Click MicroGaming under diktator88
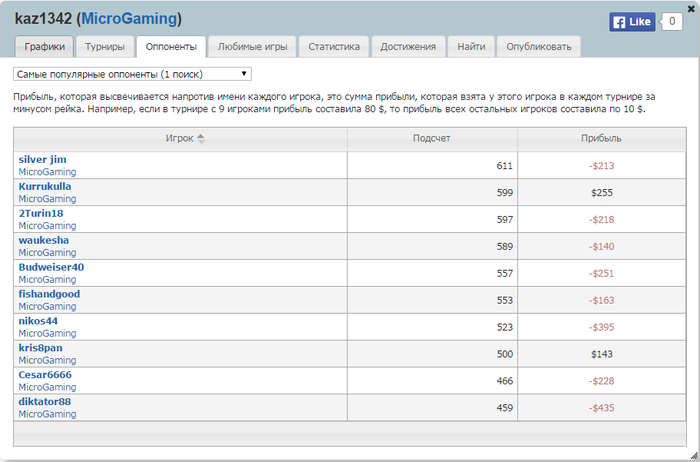 pyautogui.click(x=47, y=414)
